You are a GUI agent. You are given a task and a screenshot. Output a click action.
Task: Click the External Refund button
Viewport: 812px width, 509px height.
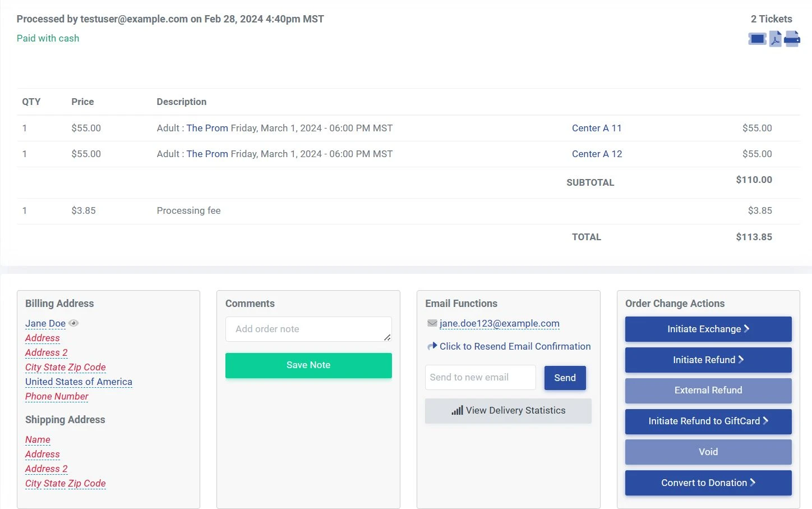[x=708, y=391]
